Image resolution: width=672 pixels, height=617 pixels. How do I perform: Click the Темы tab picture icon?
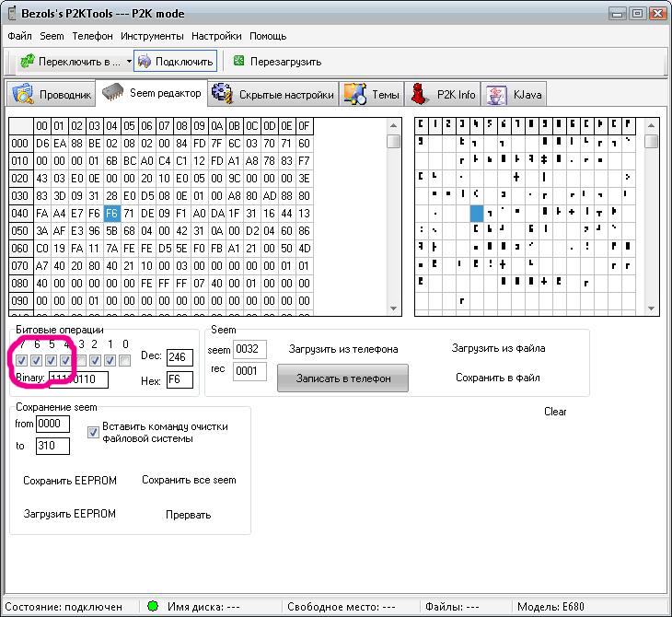point(355,94)
